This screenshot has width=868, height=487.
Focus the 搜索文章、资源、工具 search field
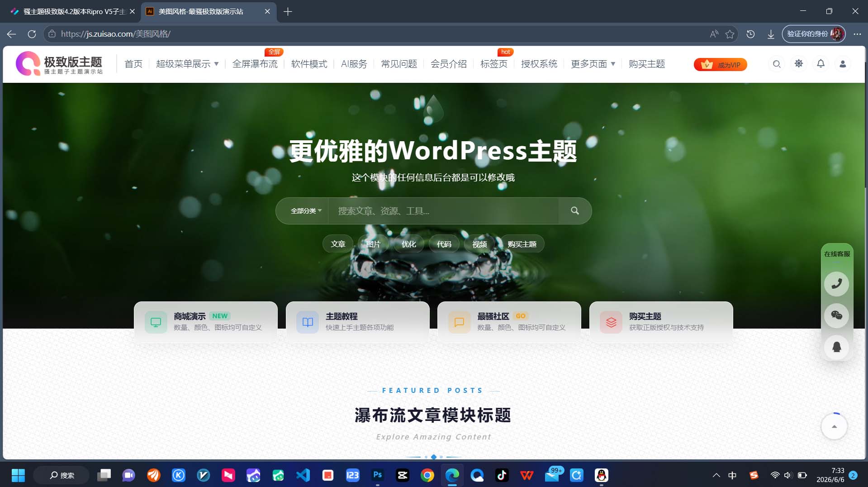[x=443, y=211]
